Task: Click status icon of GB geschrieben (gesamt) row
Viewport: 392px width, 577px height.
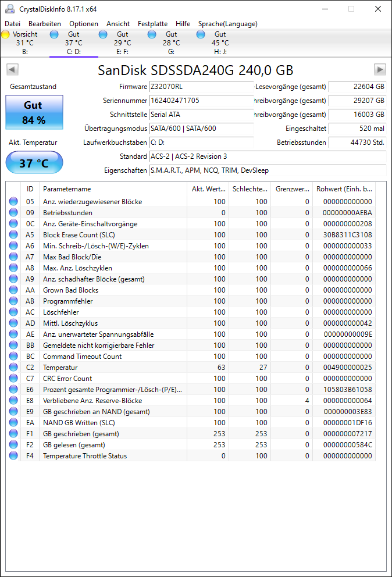Action: point(13,433)
